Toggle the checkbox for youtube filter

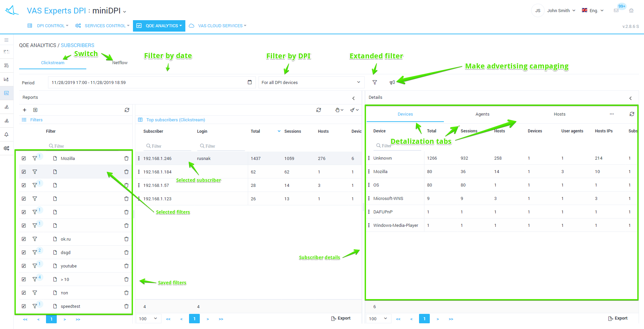[x=24, y=266]
